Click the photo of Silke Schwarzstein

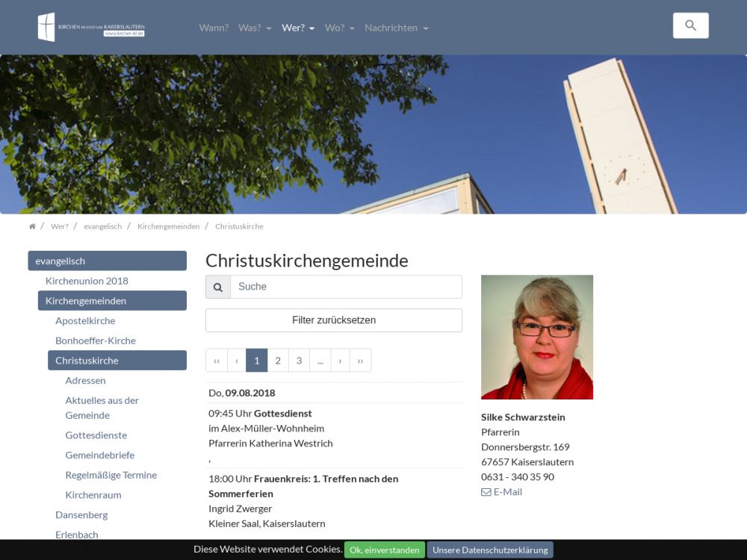(x=536, y=337)
